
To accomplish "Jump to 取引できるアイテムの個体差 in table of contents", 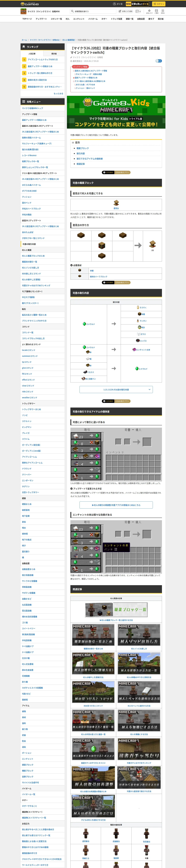I will pyautogui.click(x=90, y=159).
